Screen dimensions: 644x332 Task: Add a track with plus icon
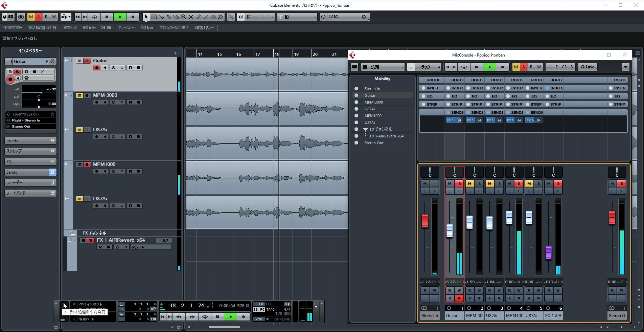point(176,53)
